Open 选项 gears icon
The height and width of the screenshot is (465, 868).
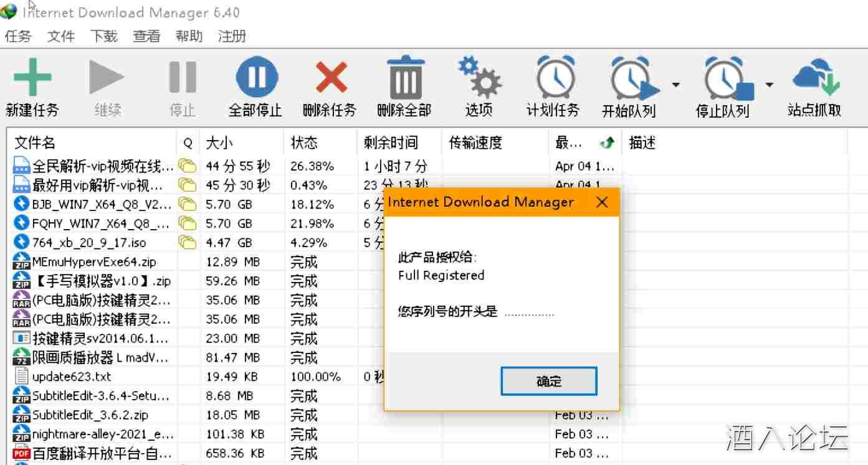(x=480, y=76)
